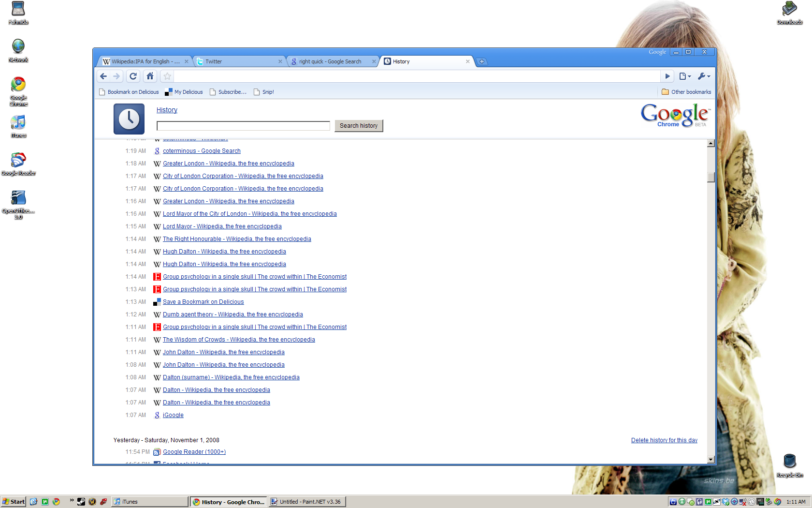
Task: Open coterminous - Google Search history entry
Action: [x=202, y=151]
